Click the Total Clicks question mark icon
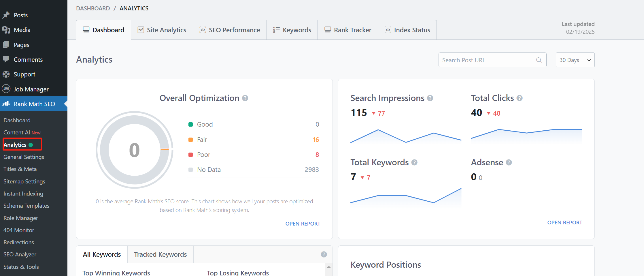The height and width of the screenshot is (276, 644). (519, 98)
